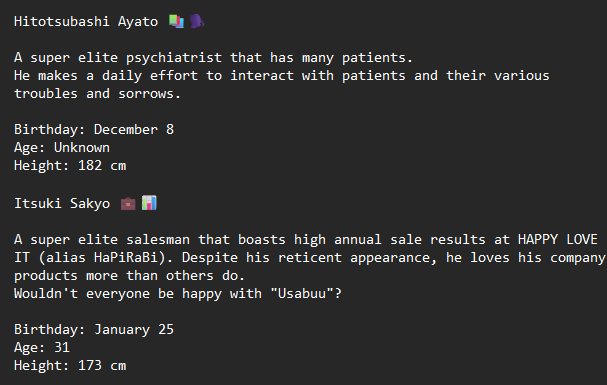Image resolution: width=607 pixels, height=385 pixels.
Task: Click the bar chart emoji beside Sakyo
Action: [149, 203]
